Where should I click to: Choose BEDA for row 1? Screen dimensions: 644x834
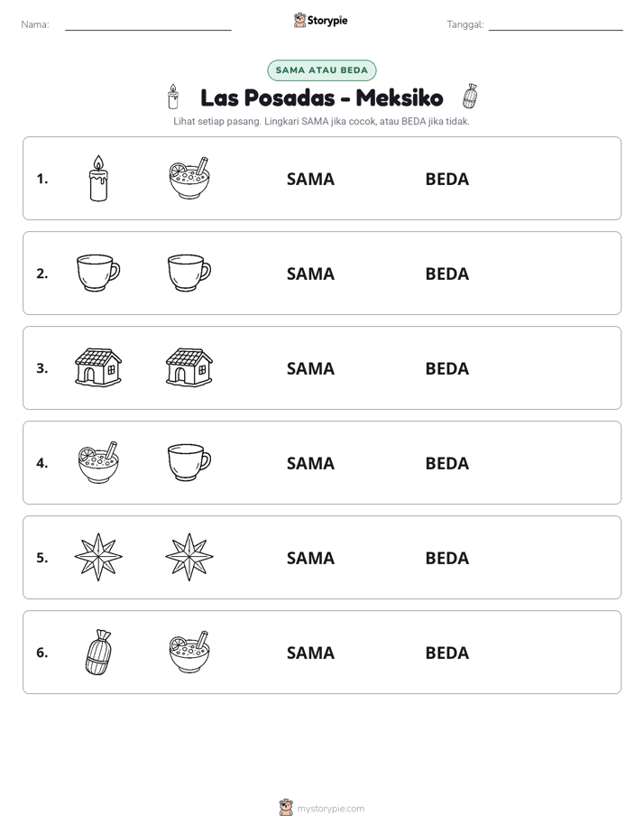click(446, 180)
